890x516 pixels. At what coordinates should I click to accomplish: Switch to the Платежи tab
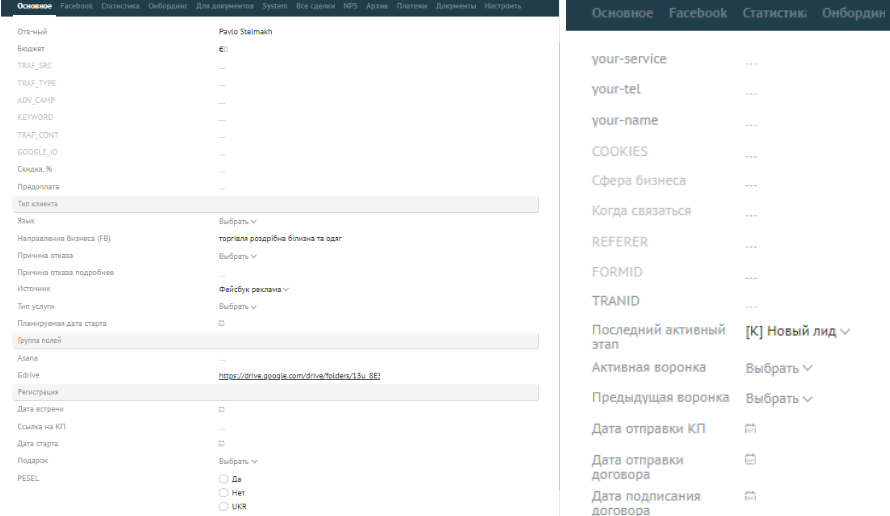[x=411, y=6]
